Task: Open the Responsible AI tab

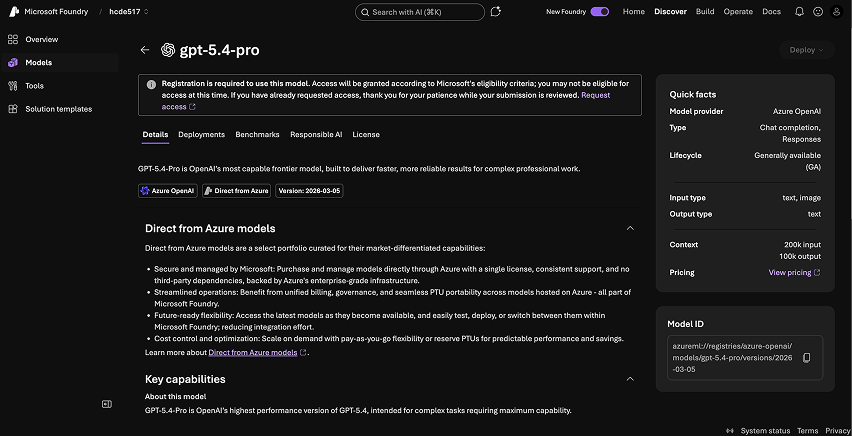Action: [316, 134]
